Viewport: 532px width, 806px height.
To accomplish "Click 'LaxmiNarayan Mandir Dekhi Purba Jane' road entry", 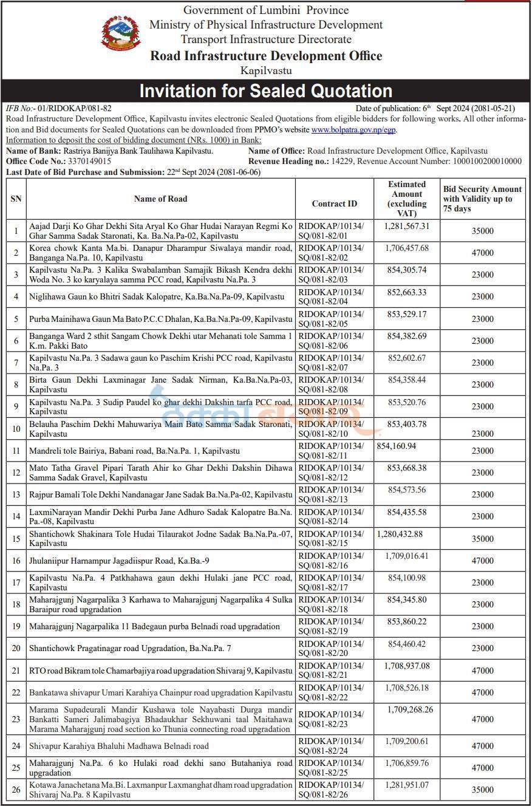I will 161,516.
